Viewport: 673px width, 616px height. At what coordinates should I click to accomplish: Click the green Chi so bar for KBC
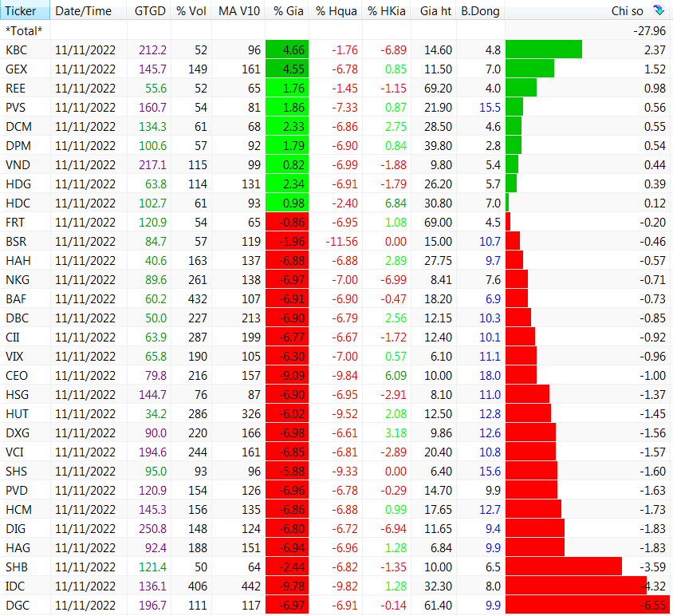[x=544, y=49]
